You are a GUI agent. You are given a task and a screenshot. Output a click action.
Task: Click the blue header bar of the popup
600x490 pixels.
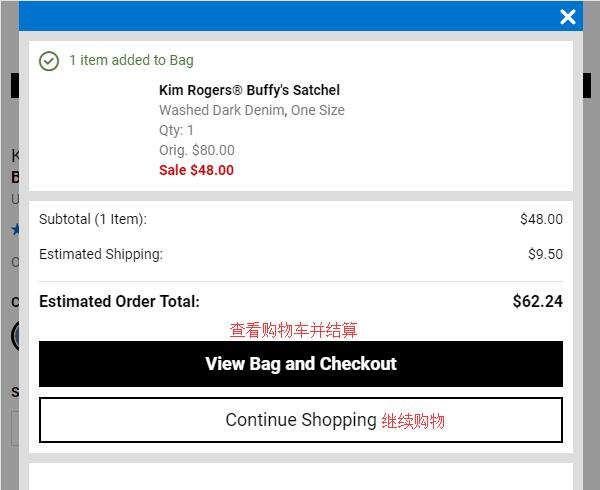[301, 16]
